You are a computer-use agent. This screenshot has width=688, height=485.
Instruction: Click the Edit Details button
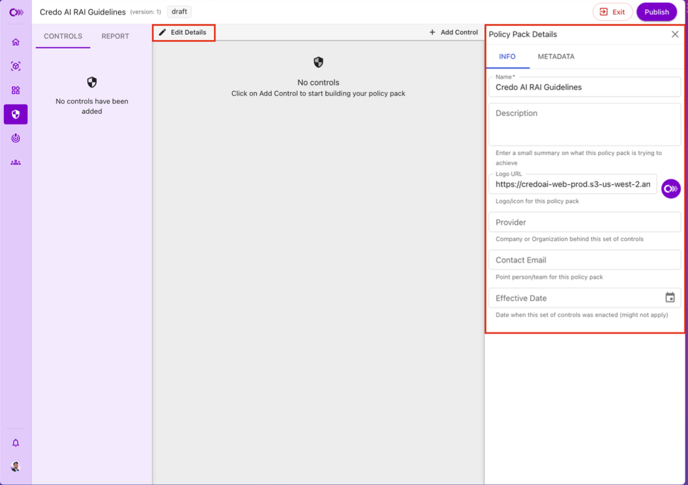[x=183, y=32]
